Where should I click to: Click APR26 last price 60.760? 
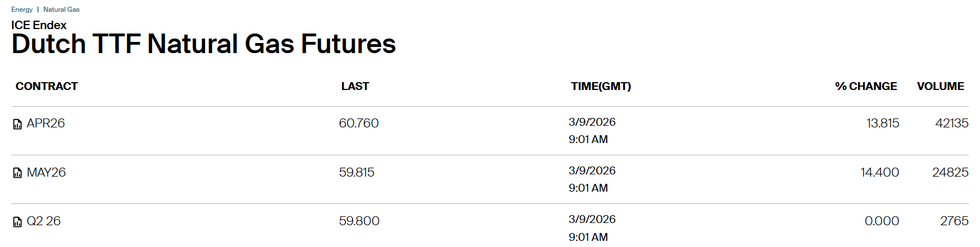[x=359, y=123]
